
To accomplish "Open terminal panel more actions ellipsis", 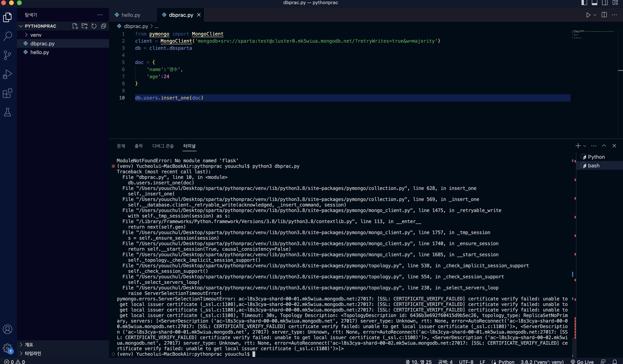I will click(594, 146).
